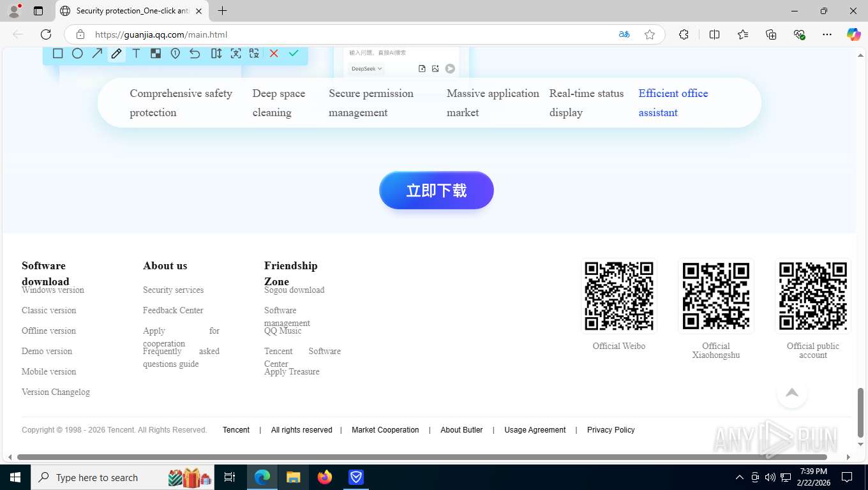
Task: Click the gray send arrow icon
Action: click(x=450, y=68)
